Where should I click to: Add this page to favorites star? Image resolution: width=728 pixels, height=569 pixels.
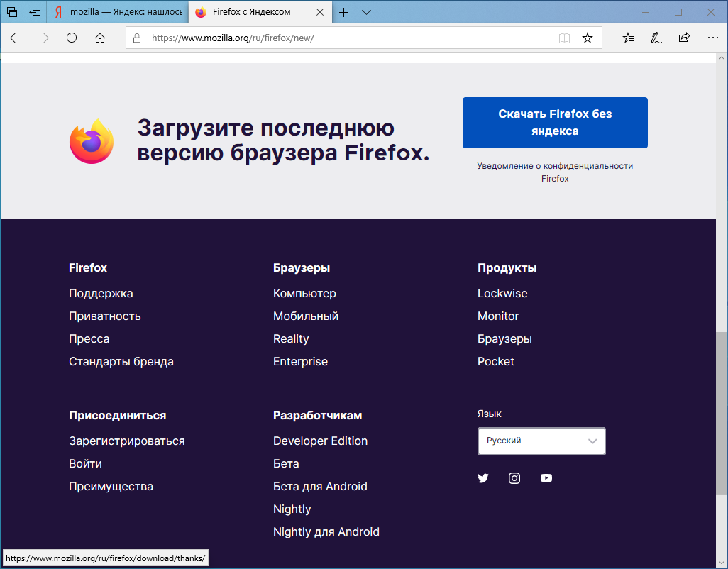coord(588,38)
